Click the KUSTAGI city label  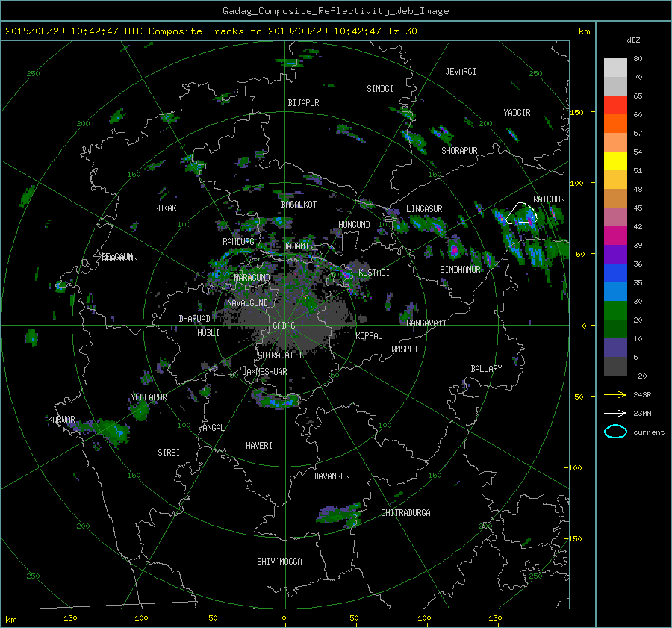coord(374,273)
